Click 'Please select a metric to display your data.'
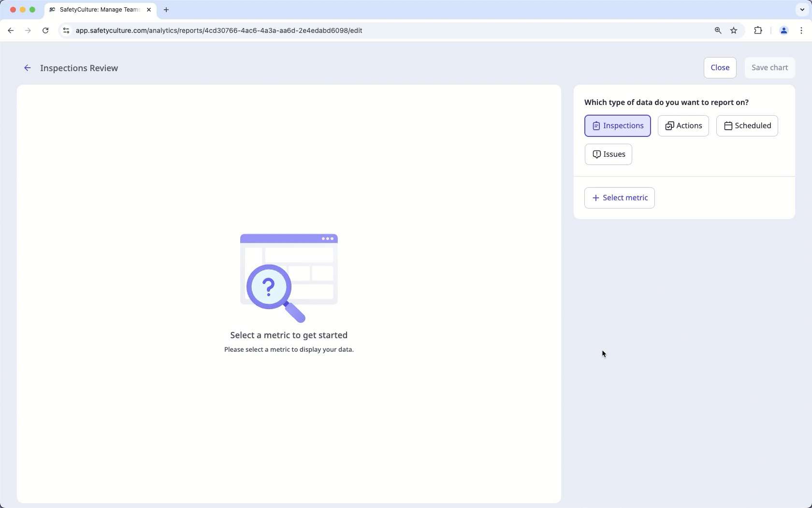Screen dimensions: 812x508 [289, 349]
